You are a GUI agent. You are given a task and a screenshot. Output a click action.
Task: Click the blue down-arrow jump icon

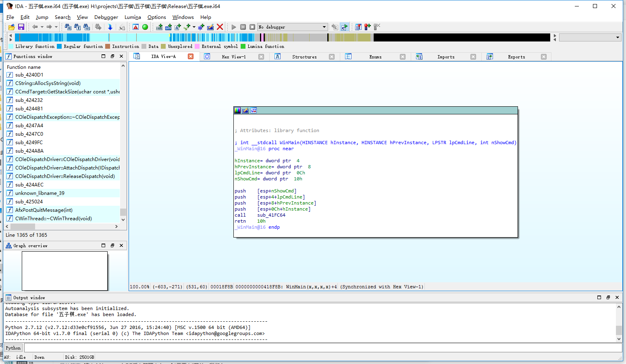pos(110,27)
